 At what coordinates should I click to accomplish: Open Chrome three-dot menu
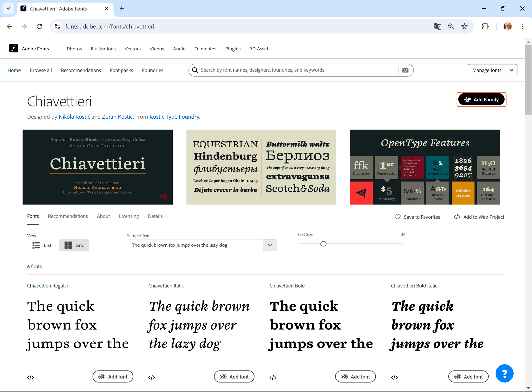523,26
